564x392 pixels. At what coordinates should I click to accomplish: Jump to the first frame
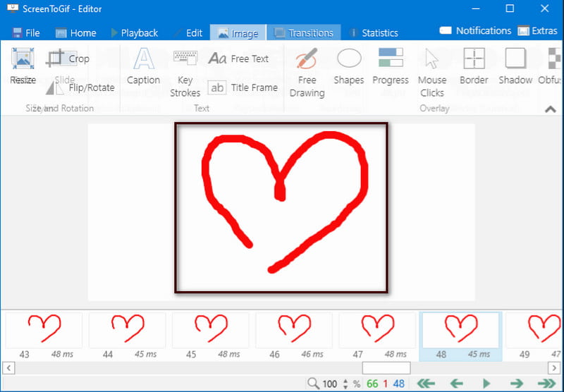[426, 384]
